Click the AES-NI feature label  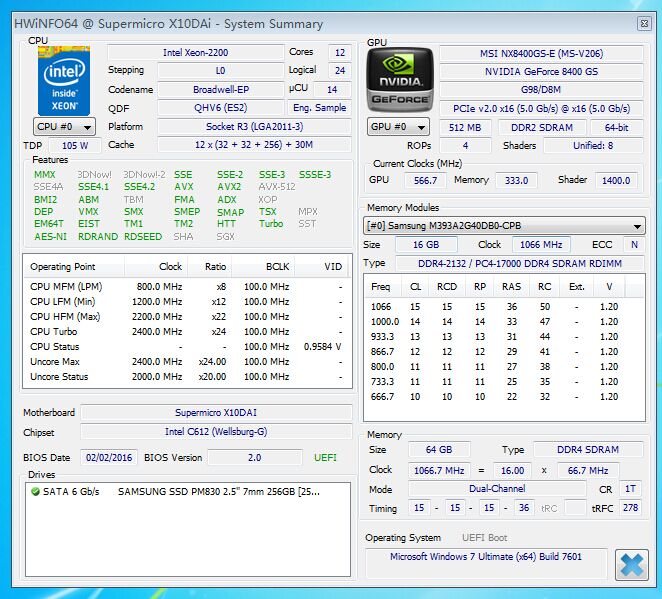click(x=50, y=236)
